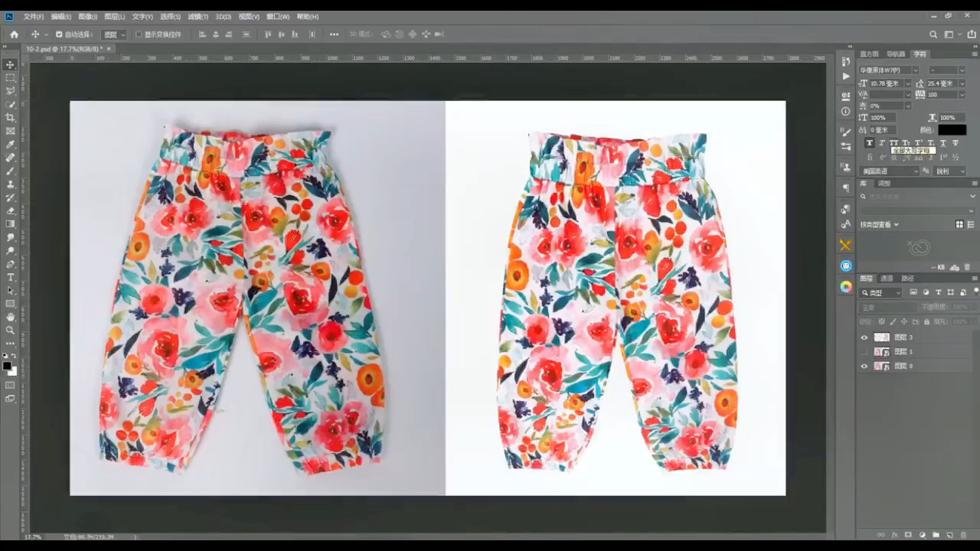Toggle the 显示变换控件 checkbox
The image size is (980, 551).
(139, 34)
